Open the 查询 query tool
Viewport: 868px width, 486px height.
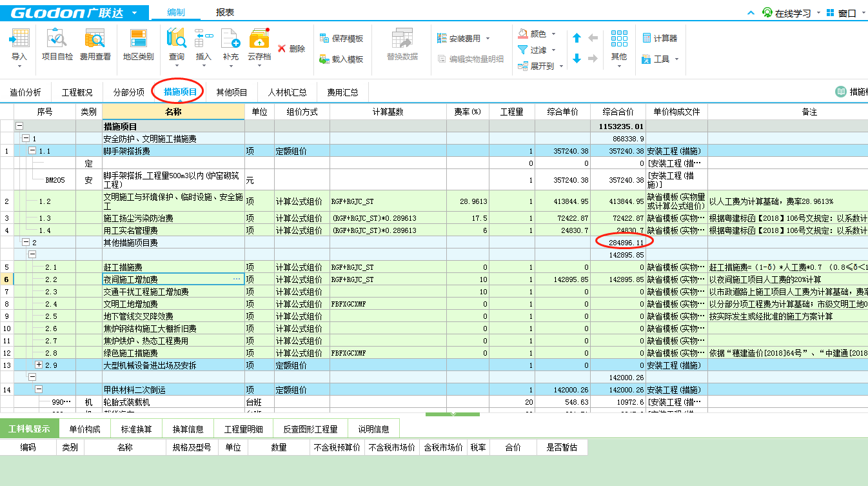pyautogui.click(x=177, y=47)
